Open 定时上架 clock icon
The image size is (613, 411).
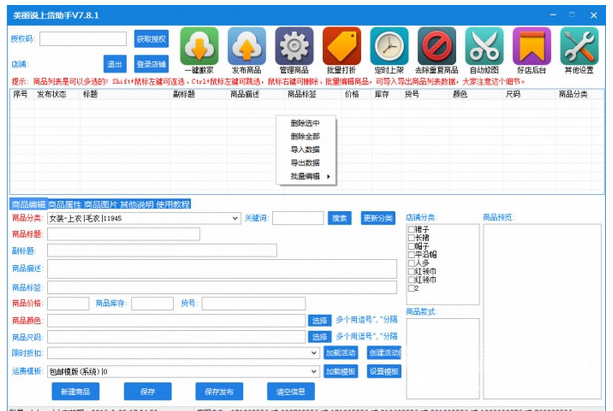point(389,46)
